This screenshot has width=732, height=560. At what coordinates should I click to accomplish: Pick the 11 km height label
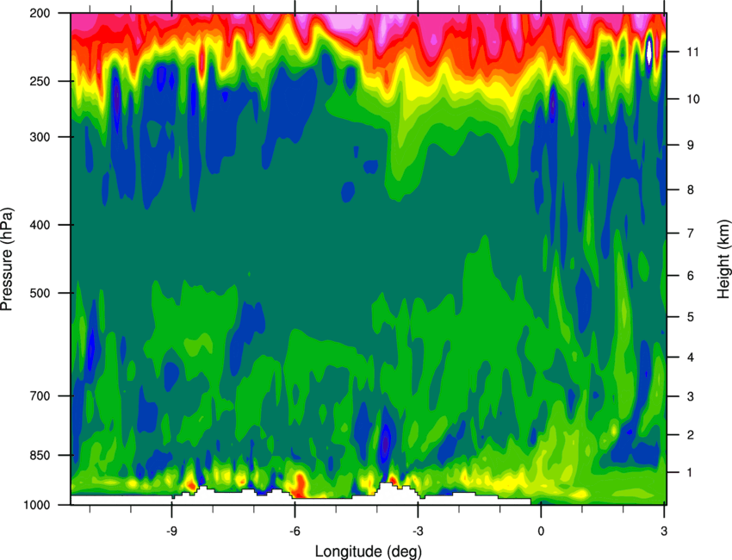pyautogui.click(x=692, y=52)
